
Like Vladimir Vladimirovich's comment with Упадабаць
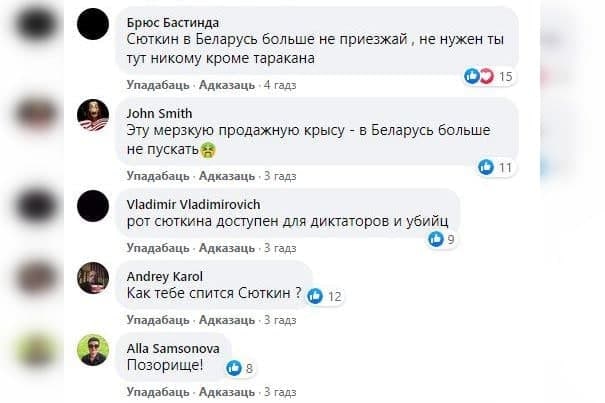click(152, 248)
